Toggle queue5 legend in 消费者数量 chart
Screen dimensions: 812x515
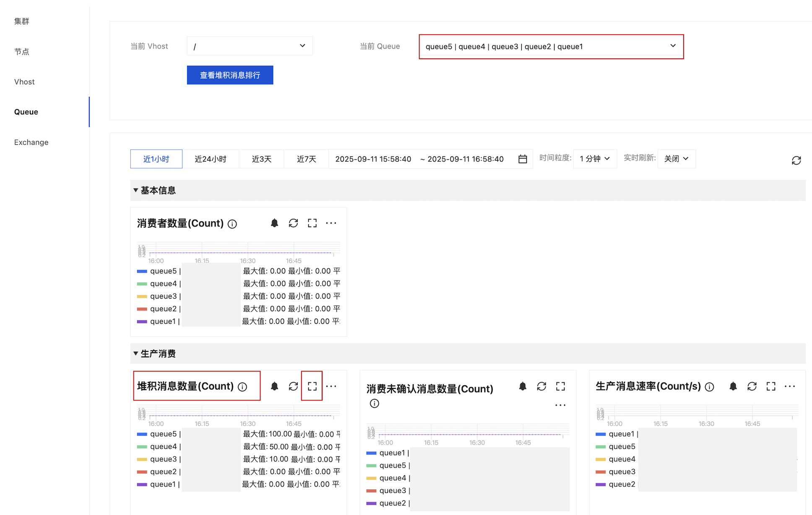point(163,271)
